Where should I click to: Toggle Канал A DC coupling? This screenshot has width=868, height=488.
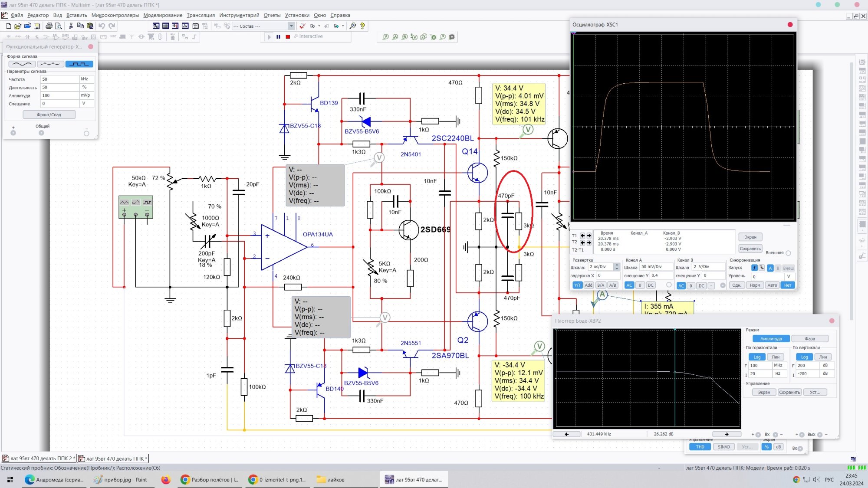650,285
